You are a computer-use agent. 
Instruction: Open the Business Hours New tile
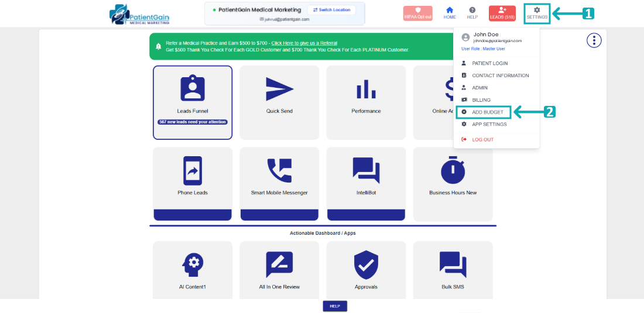point(453,184)
